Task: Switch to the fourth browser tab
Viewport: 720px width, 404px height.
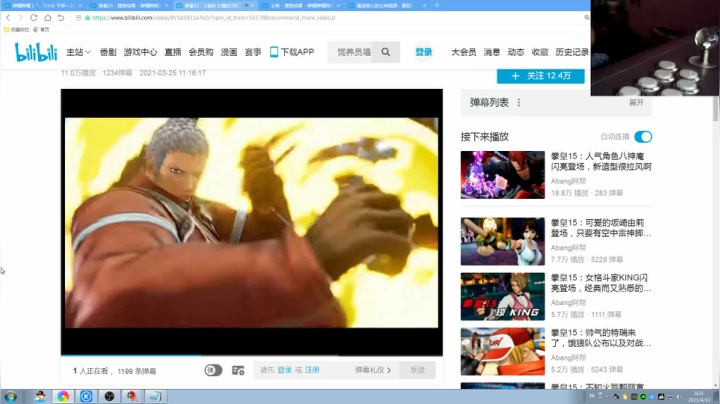Action: pos(301,6)
